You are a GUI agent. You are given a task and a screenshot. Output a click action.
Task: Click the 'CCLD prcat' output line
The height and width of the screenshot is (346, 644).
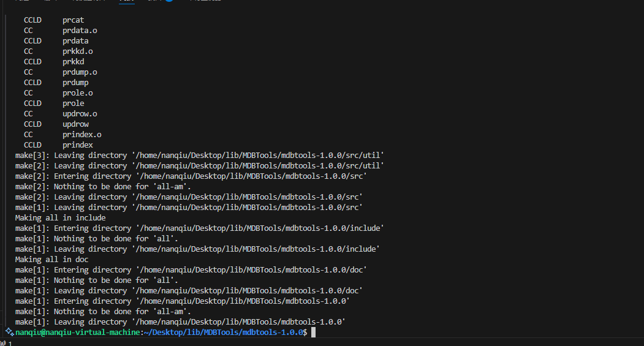click(x=54, y=20)
